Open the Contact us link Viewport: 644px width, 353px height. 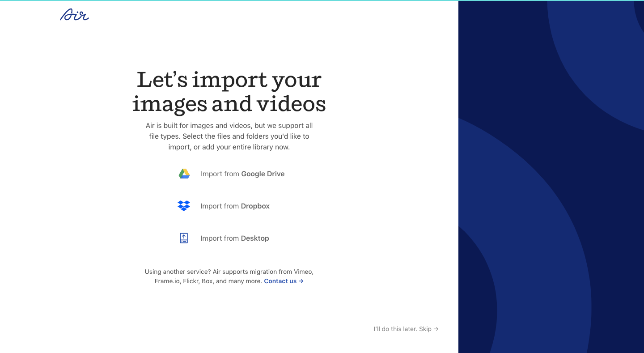pos(280,281)
